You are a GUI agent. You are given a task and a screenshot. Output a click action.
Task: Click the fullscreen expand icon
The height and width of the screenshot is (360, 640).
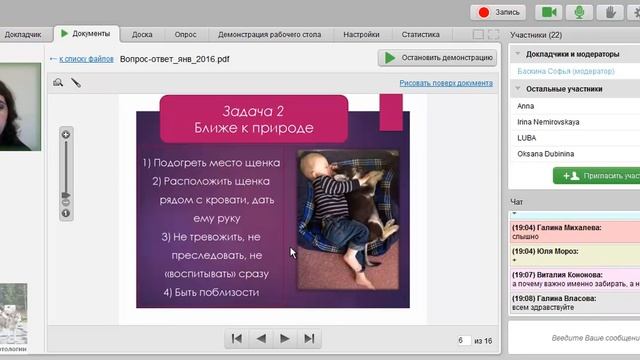[x=493, y=35]
